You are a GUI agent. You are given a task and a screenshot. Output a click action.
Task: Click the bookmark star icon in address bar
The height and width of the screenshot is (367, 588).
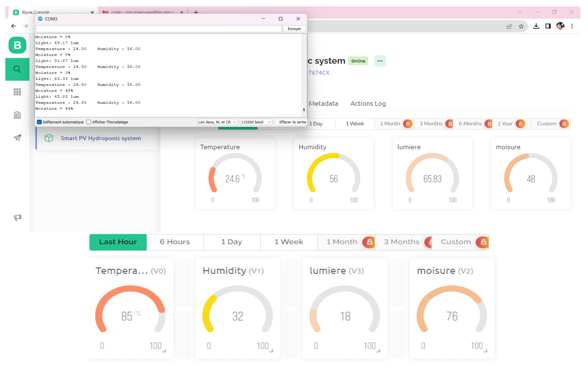(521, 26)
